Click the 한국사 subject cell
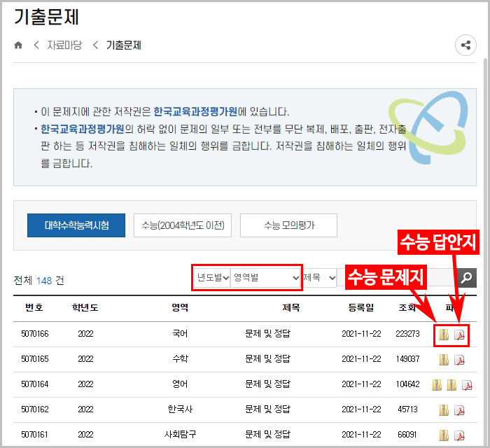Screen dimensions: 490x448 coord(181,409)
